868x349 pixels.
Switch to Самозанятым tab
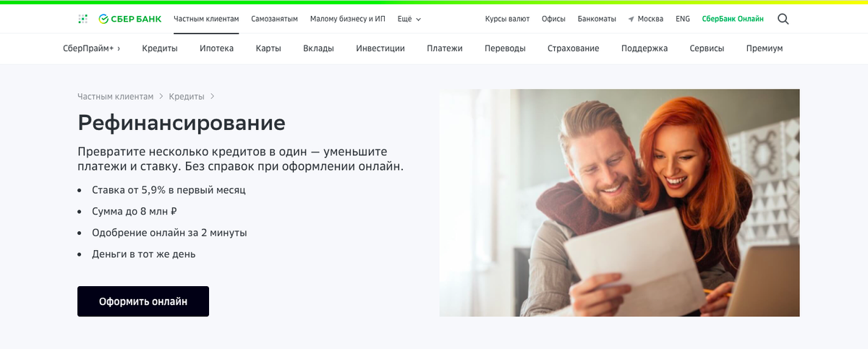pos(274,19)
